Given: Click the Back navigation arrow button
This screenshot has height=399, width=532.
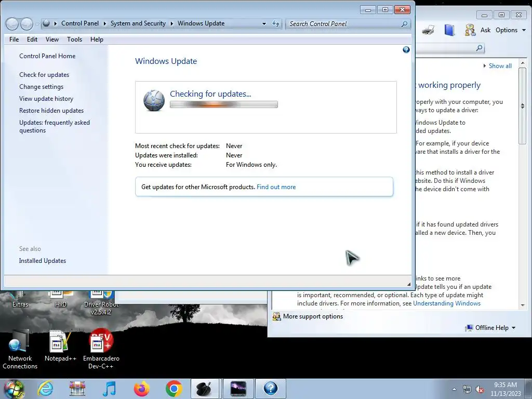Looking at the screenshot, I should click(x=12, y=24).
